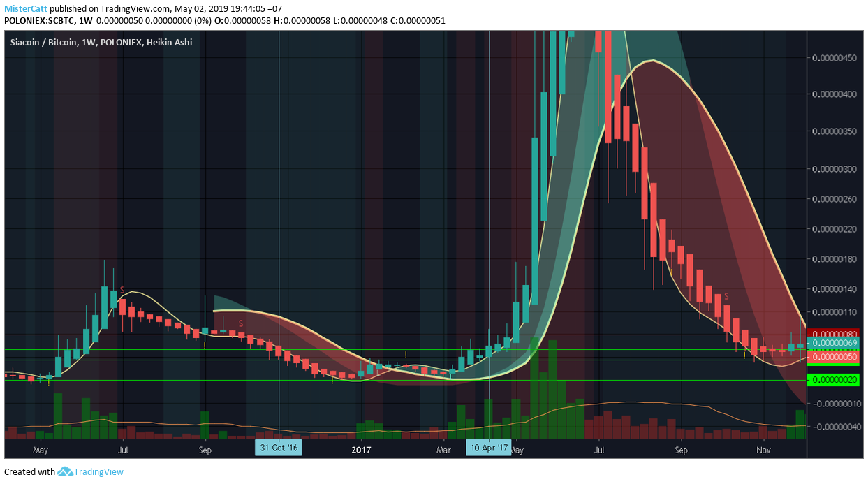Select the 10 Apr '17 date marker
The width and height of the screenshot is (868, 484).
point(489,448)
